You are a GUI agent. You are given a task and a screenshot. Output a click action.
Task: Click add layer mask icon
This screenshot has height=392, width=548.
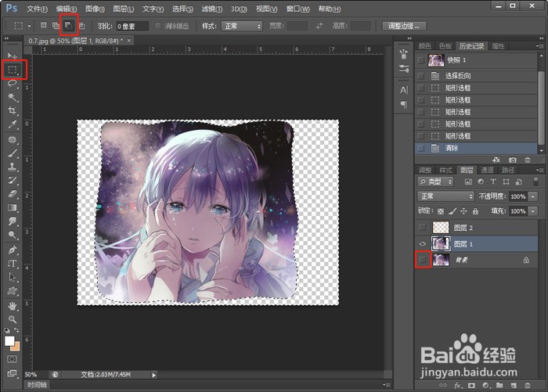[471, 386]
